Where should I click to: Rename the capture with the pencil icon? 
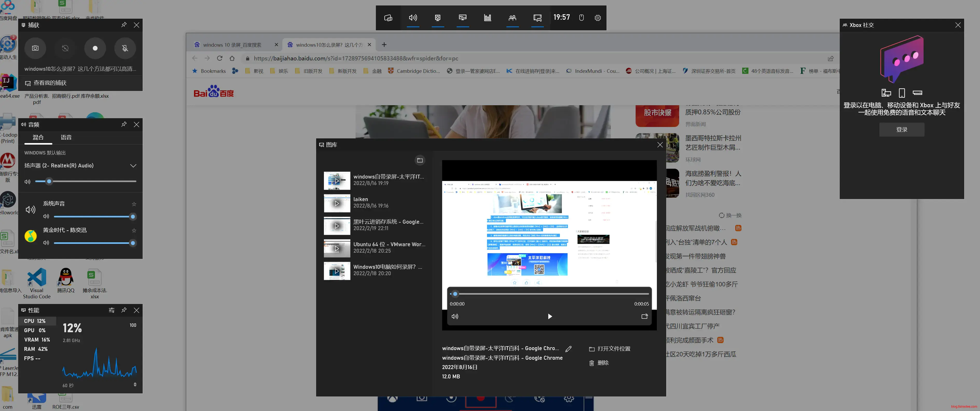568,349
